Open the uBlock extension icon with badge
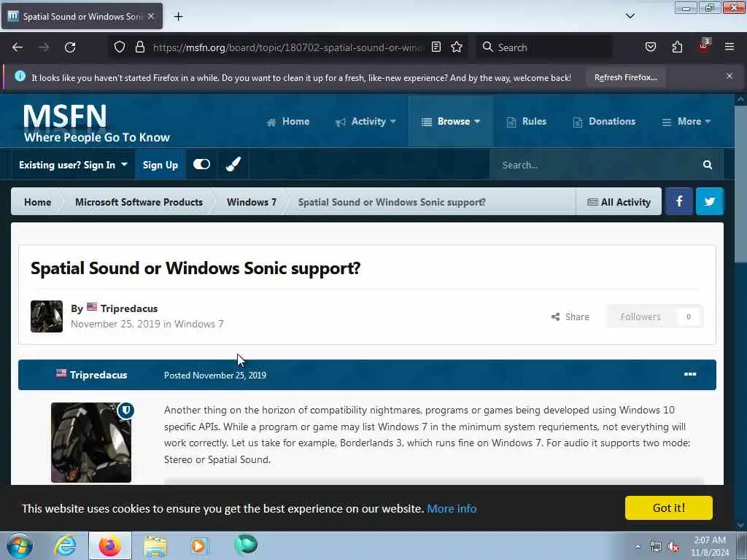747x560 pixels. 704,46
